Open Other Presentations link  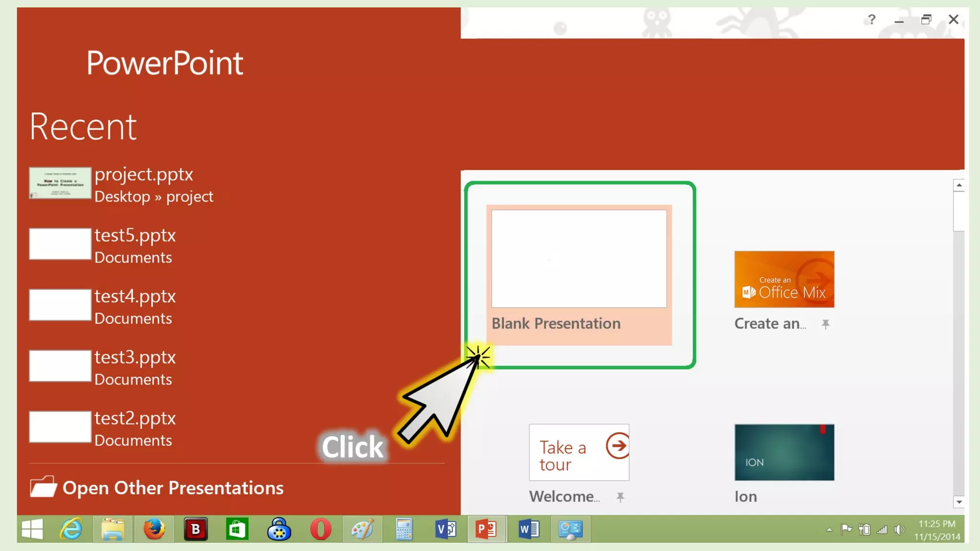(172, 488)
